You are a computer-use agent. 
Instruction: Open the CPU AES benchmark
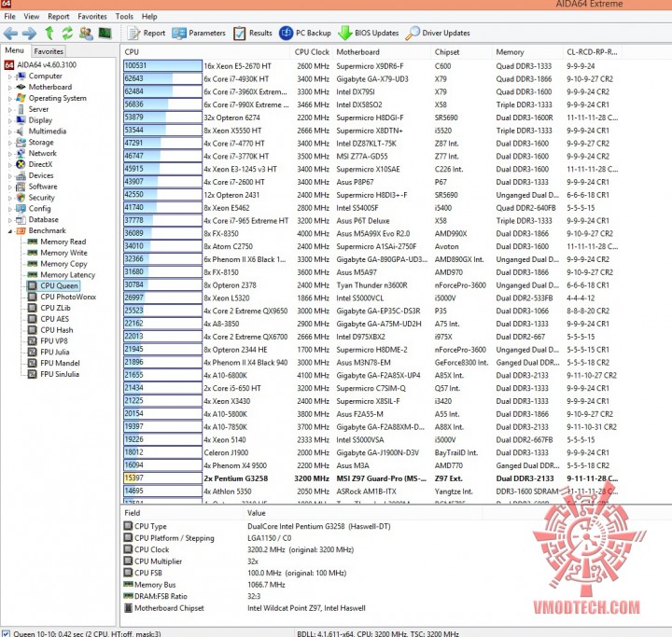pos(54,319)
